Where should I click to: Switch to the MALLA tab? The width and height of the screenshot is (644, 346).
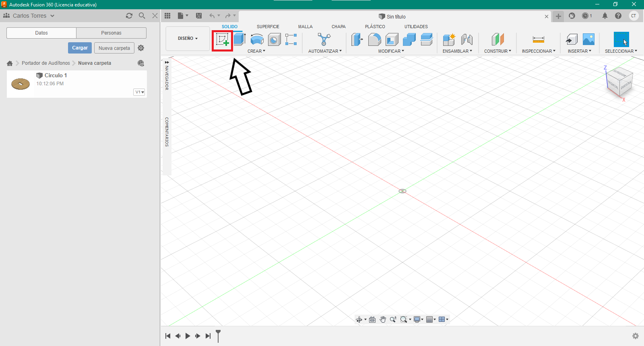tap(305, 27)
